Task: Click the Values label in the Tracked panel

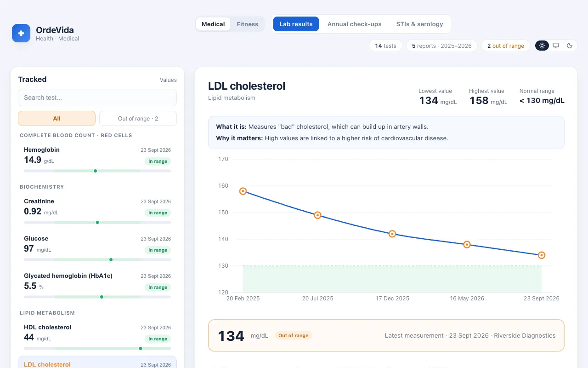Action: click(x=168, y=80)
